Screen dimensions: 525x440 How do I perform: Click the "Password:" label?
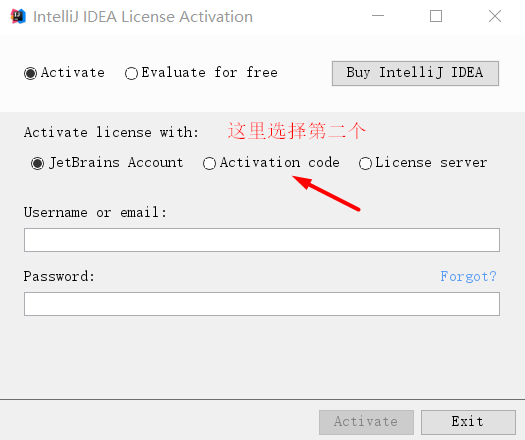pos(59,276)
